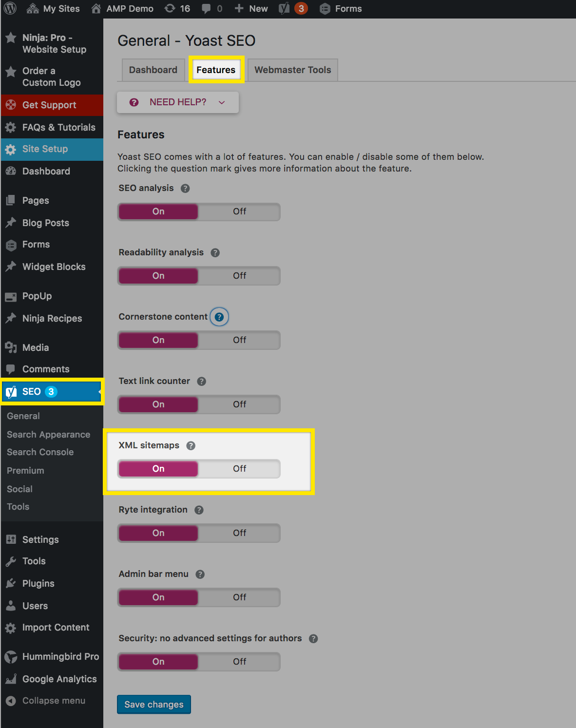The width and height of the screenshot is (576, 728).
Task: Open Widget Blocks in sidebar
Action: coord(52,267)
